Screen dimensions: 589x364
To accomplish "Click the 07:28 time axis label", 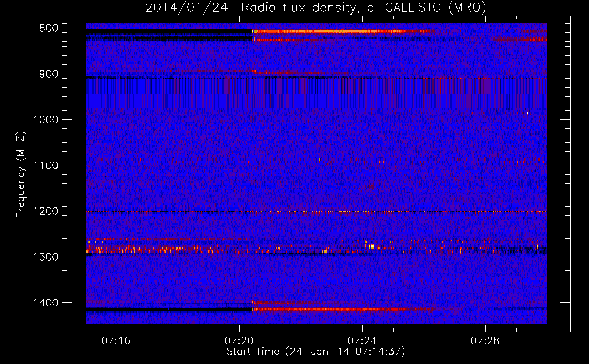I will click(x=485, y=341).
